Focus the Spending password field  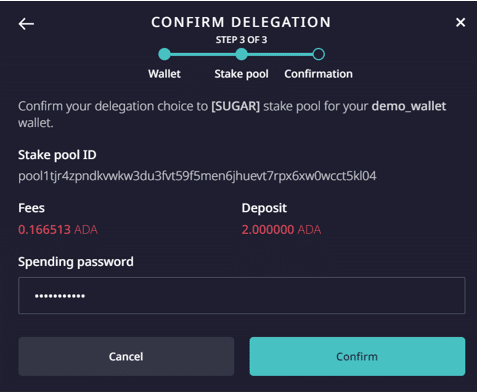pyautogui.click(x=242, y=295)
